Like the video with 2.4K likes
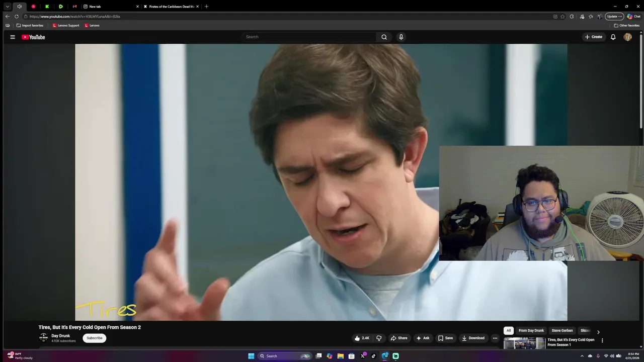The height and width of the screenshot is (362, 644). [x=362, y=338]
